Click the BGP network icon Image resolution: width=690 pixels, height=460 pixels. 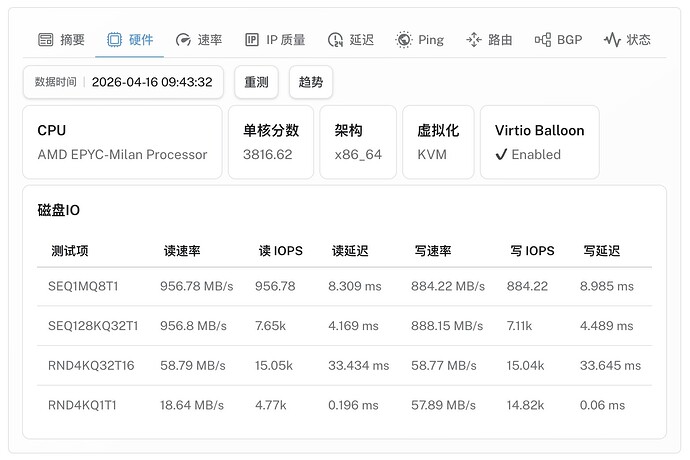[543, 40]
